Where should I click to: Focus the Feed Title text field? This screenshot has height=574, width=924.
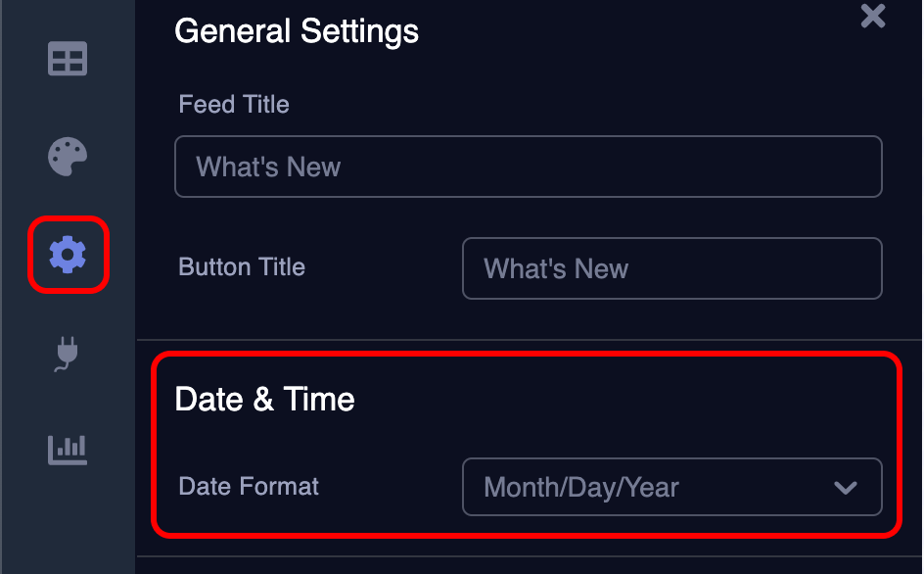pos(528,167)
